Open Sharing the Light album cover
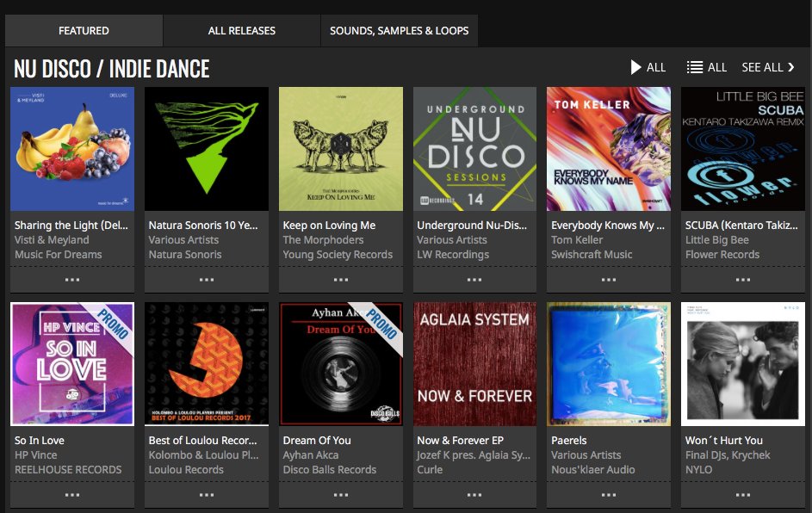812x513 pixels. pos(72,149)
